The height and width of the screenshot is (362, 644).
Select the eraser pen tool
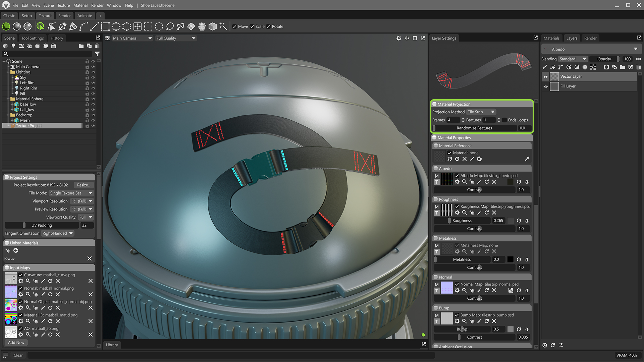73,26
